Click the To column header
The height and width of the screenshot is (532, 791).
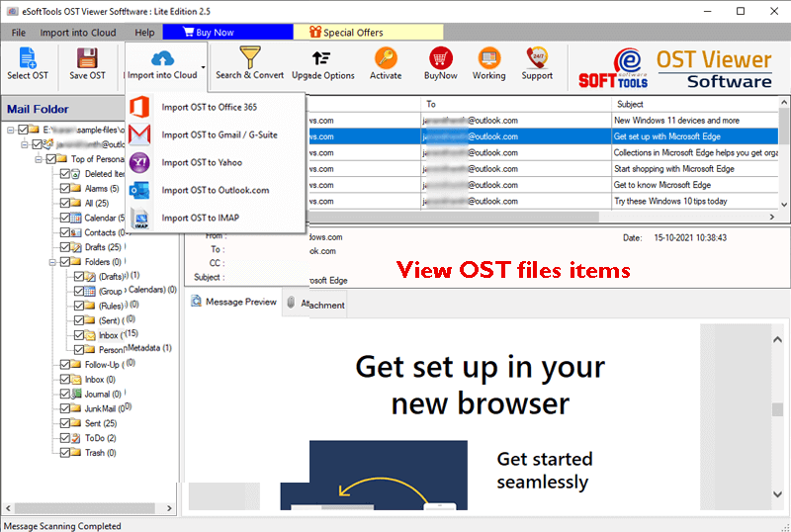click(x=516, y=105)
